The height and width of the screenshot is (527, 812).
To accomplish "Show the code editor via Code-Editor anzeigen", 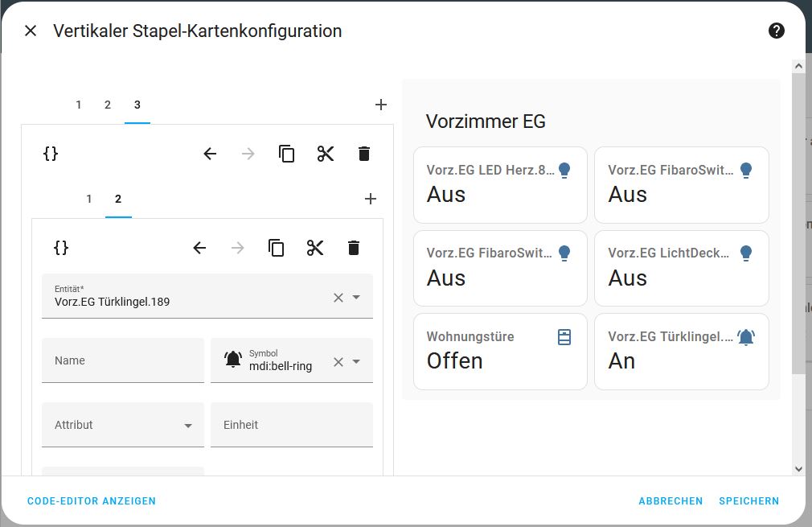I will click(92, 500).
